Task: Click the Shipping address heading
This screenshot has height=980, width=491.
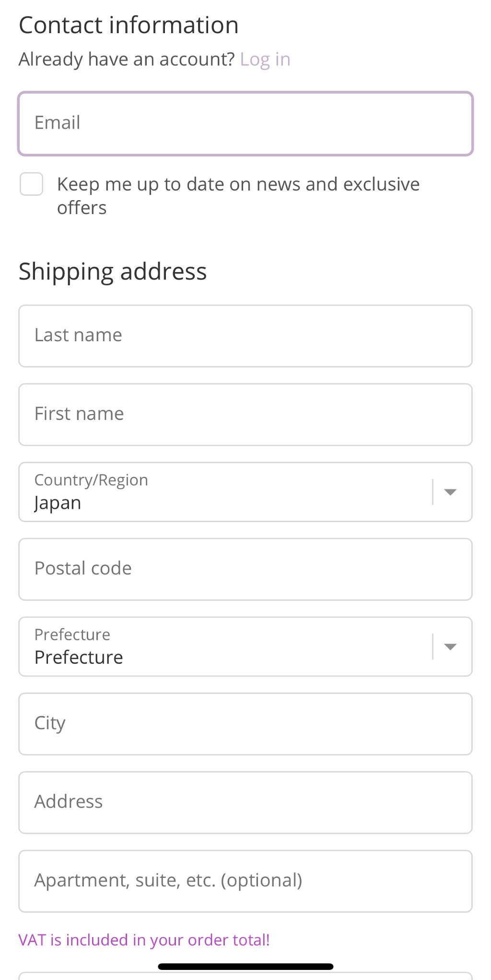Action: click(x=113, y=272)
